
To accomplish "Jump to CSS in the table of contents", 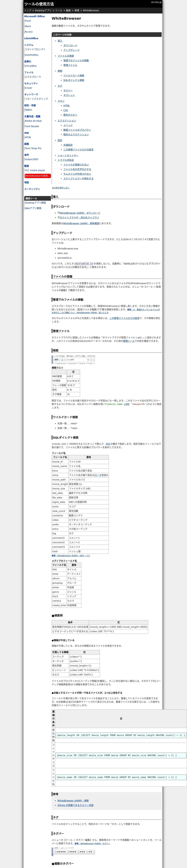I will click(66, 110).
